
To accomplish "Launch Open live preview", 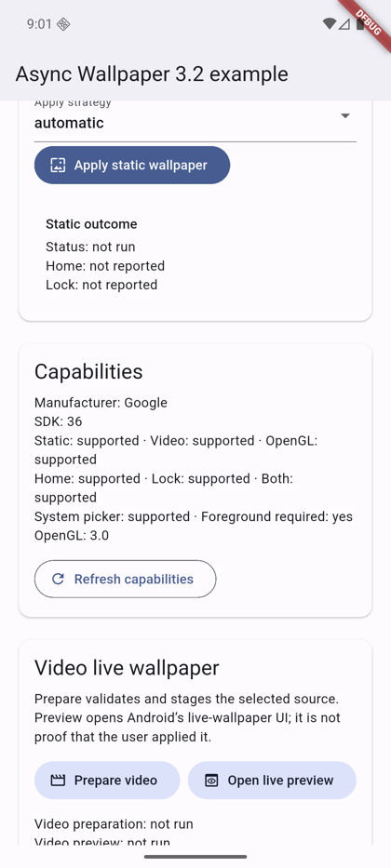I will click(272, 781).
